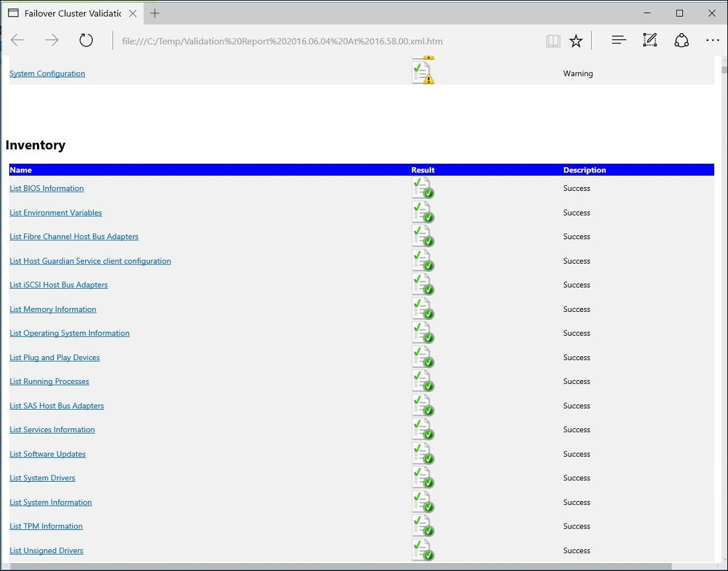Follow the List Unsigned Drivers link
The height and width of the screenshot is (571, 728).
(46, 551)
